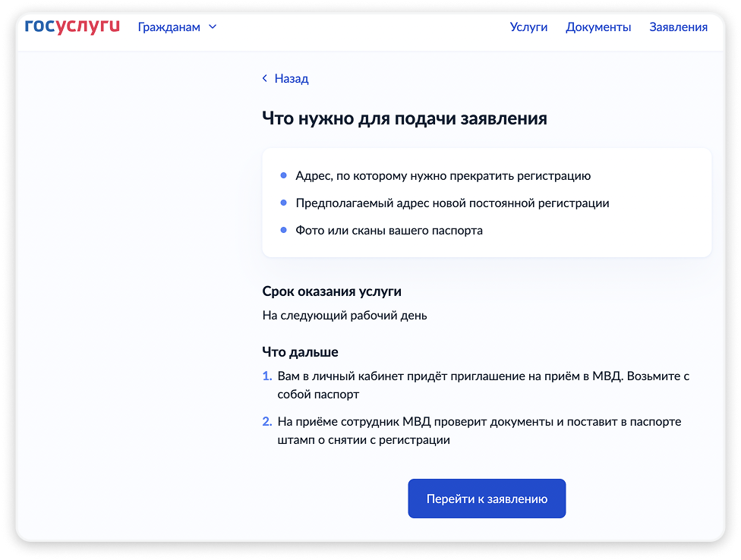The height and width of the screenshot is (560, 741).
Task: Click the bullet dot before Фото или сканы
Action: (283, 230)
